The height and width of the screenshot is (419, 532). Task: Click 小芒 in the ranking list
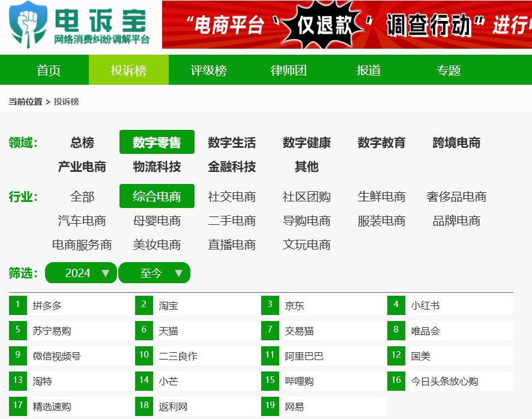tap(198, 381)
